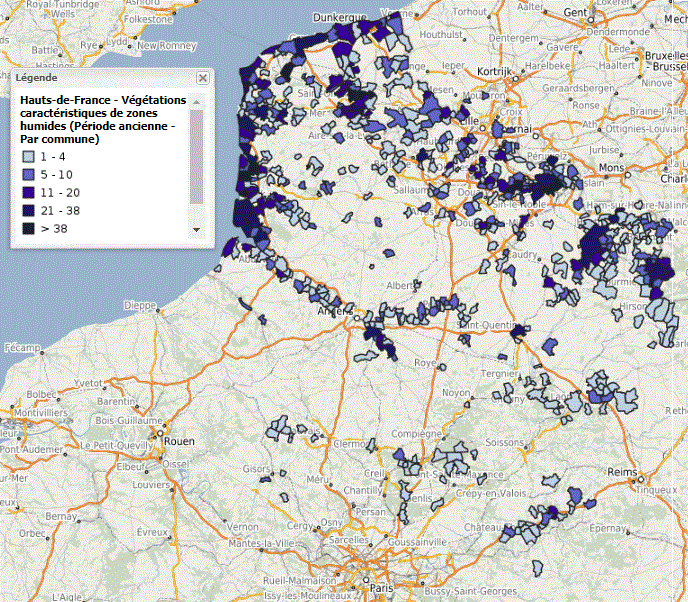This screenshot has height=602, width=688.
Task: Click the Compiègne label on the map
Action: [418, 434]
